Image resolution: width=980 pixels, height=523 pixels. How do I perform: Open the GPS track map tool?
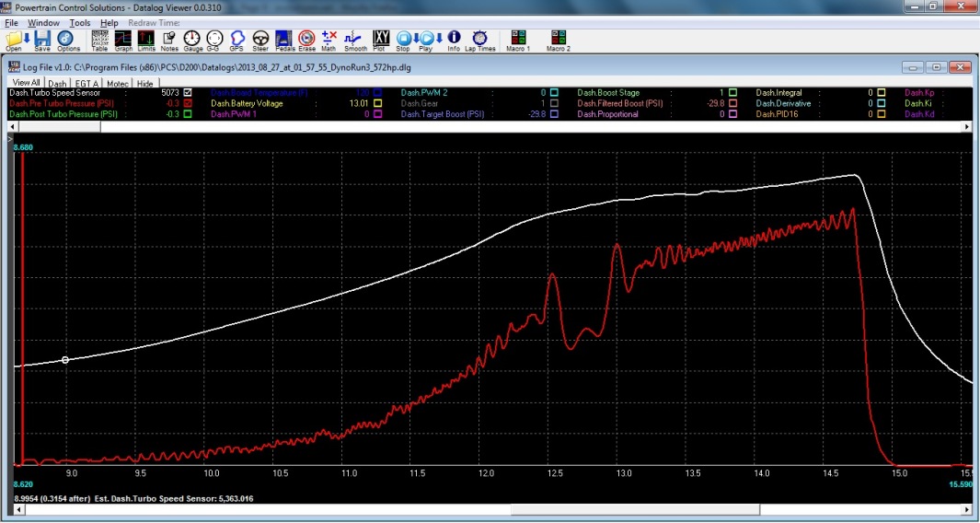pos(237,39)
